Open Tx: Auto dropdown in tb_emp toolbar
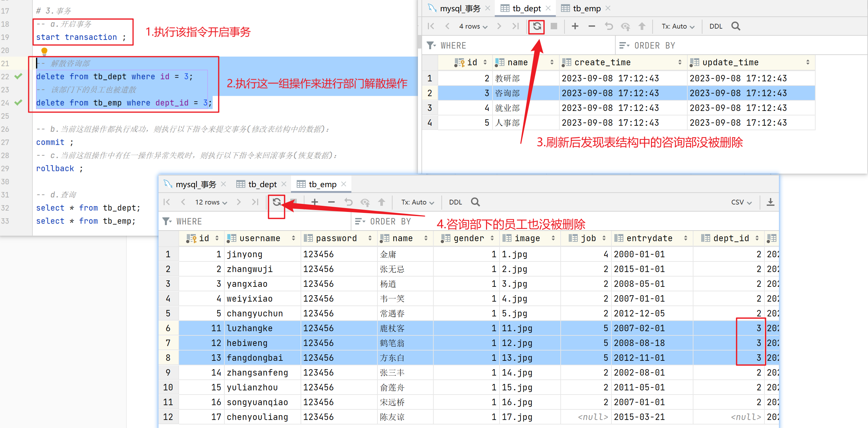 (418, 202)
